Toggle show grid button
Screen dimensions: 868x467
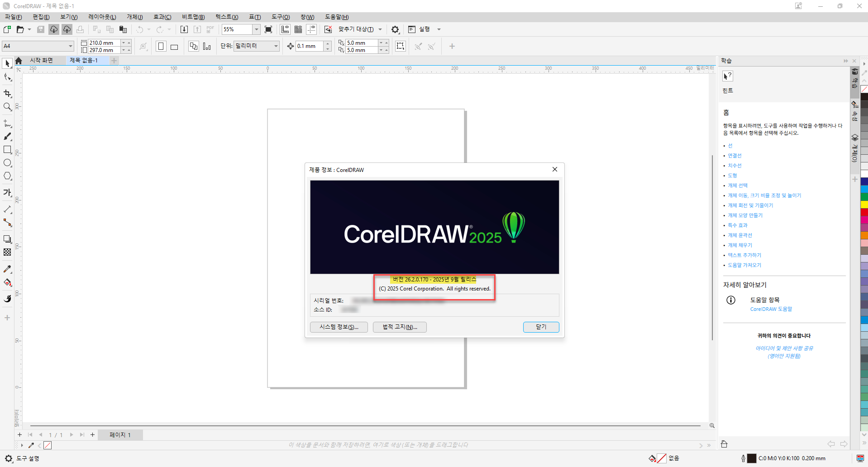click(x=298, y=29)
